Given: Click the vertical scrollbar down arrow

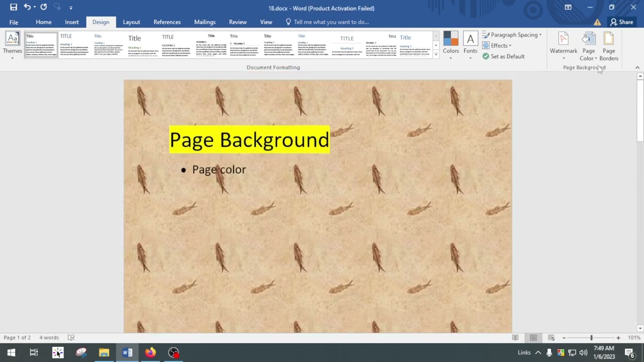Looking at the screenshot, I should 640,329.
